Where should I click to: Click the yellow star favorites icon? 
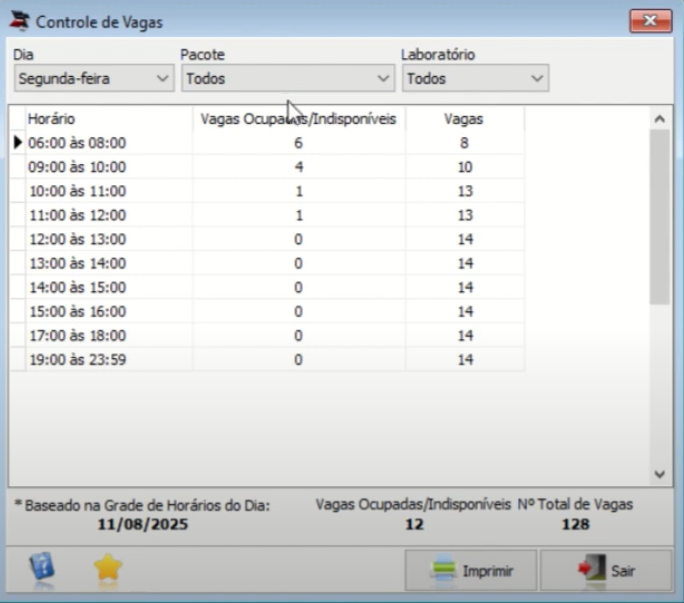point(108,567)
